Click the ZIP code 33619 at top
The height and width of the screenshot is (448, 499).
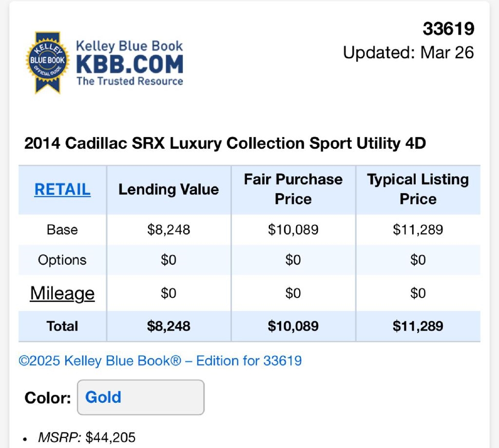click(448, 29)
